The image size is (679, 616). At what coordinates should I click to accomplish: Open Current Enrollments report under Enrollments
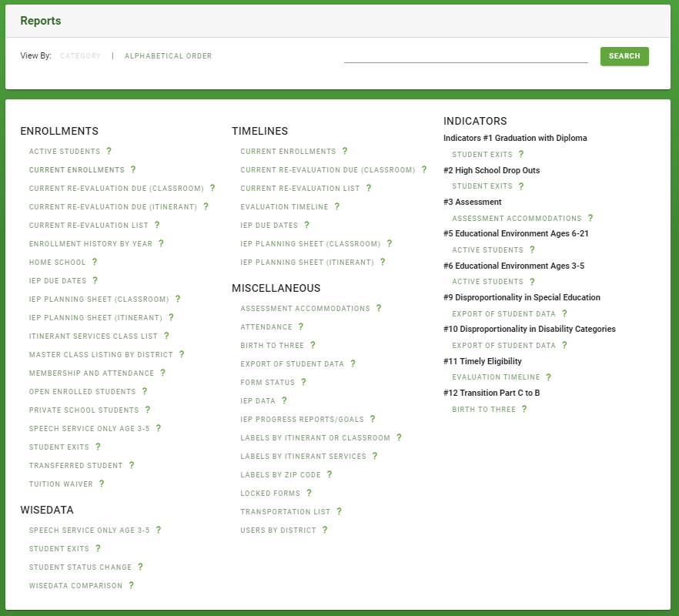click(77, 170)
